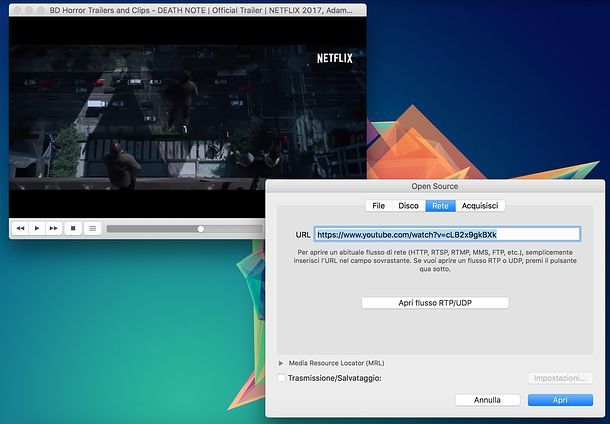610x424 pixels.
Task: Click the VLC window title text
Action: [201, 11]
